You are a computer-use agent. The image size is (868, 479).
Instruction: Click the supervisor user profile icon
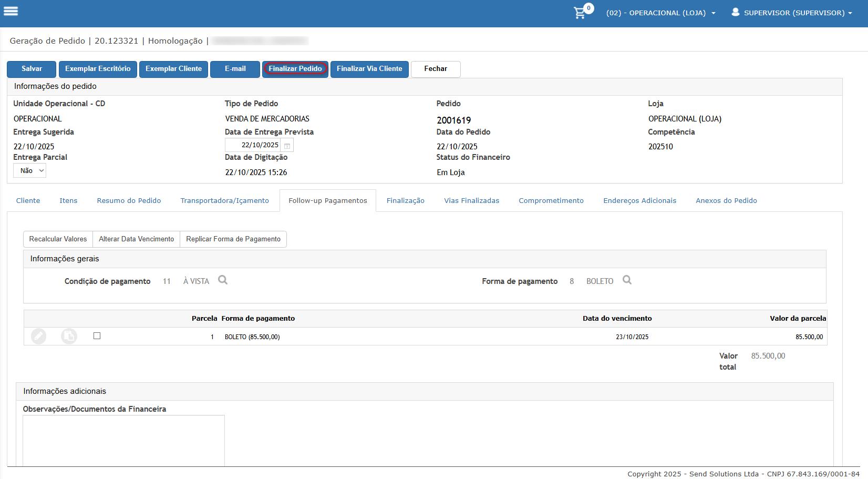pos(736,12)
